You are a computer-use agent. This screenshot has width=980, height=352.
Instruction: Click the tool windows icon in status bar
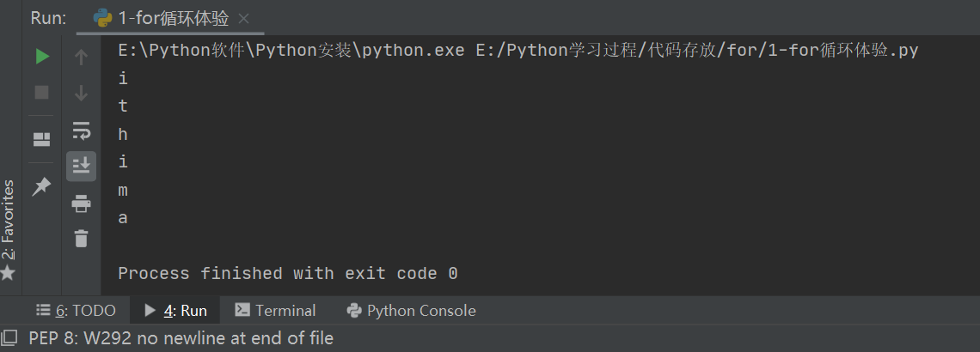pos(9,338)
